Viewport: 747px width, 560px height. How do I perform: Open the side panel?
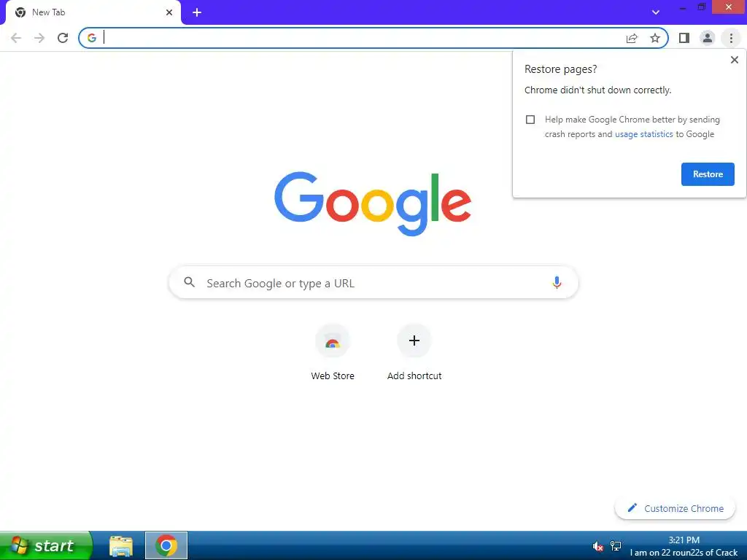click(x=684, y=38)
